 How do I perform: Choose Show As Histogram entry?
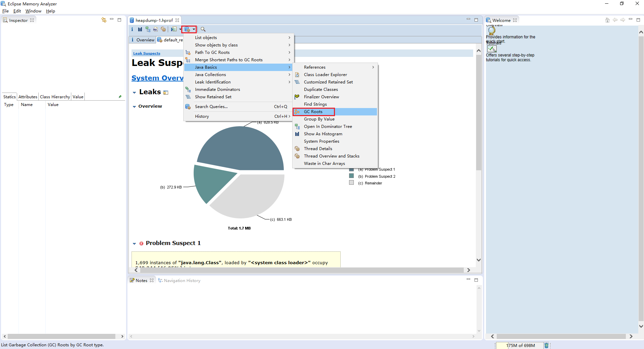click(x=335, y=134)
